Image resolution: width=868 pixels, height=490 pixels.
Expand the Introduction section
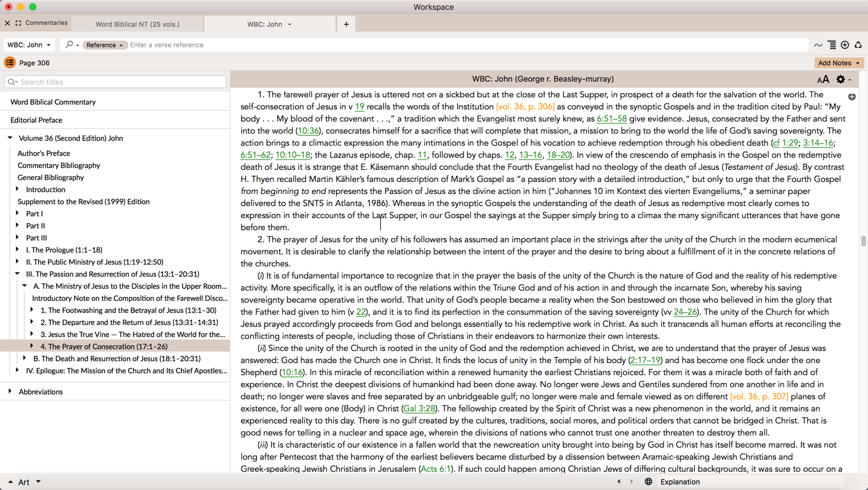pos(18,189)
